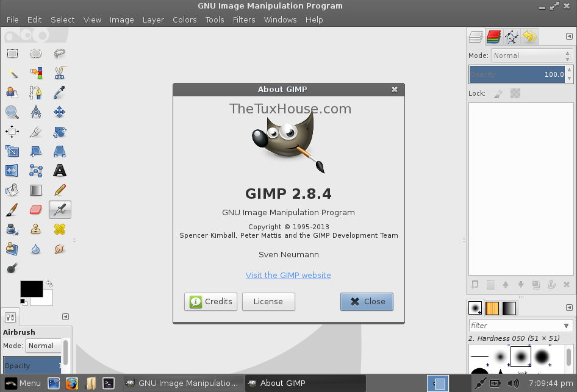
Task: Open the Airbrush Mode dropdown
Action: point(43,346)
